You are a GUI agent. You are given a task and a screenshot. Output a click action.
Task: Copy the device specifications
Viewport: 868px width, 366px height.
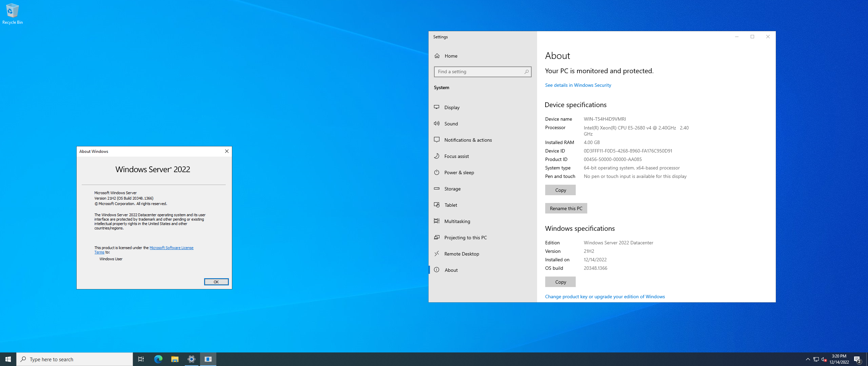click(560, 190)
